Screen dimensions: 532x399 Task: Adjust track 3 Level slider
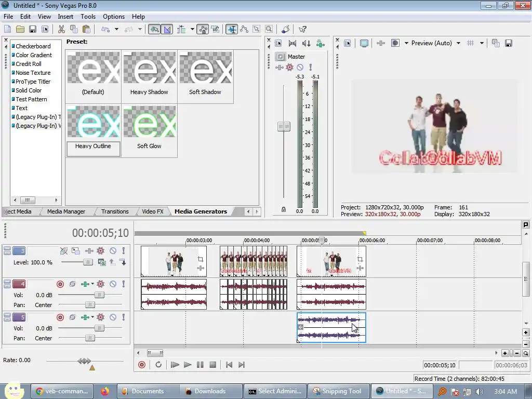point(87,262)
